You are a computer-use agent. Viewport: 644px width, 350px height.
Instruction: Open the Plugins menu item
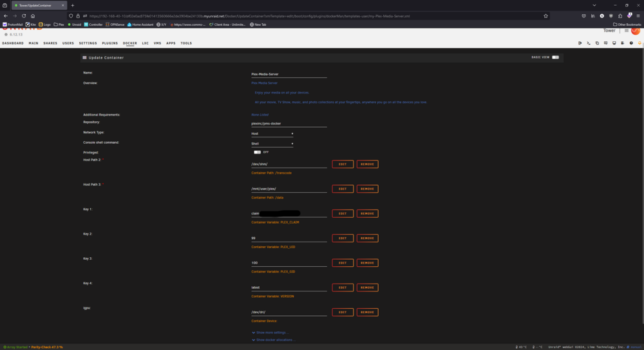click(109, 43)
